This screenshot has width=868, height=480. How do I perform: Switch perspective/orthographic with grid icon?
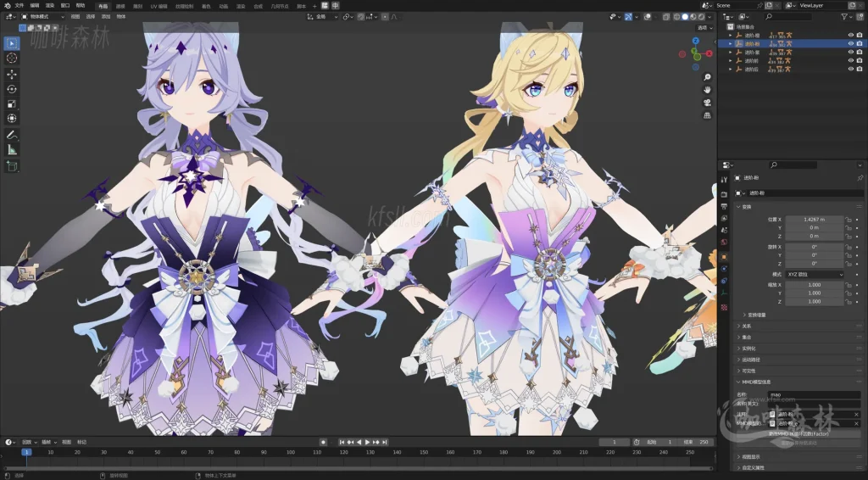pos(707,115)
